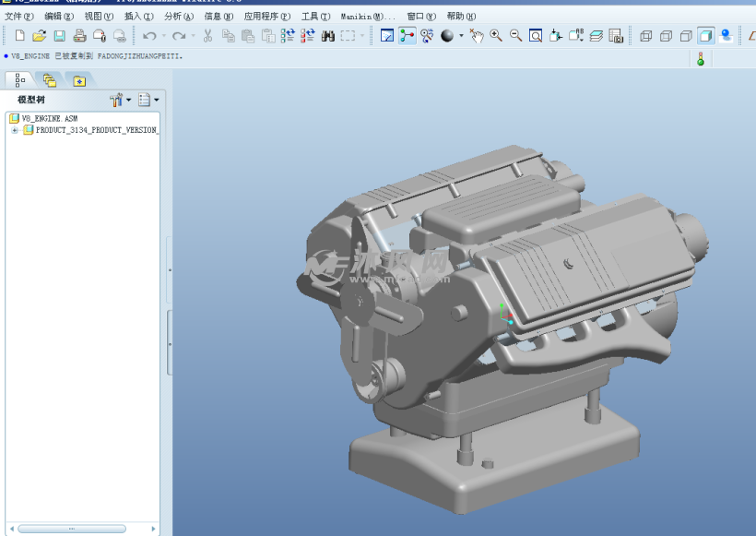Screen dimensions: 756x536
Task: Open the Undo dropdown arrow
Action: (164, 36)
